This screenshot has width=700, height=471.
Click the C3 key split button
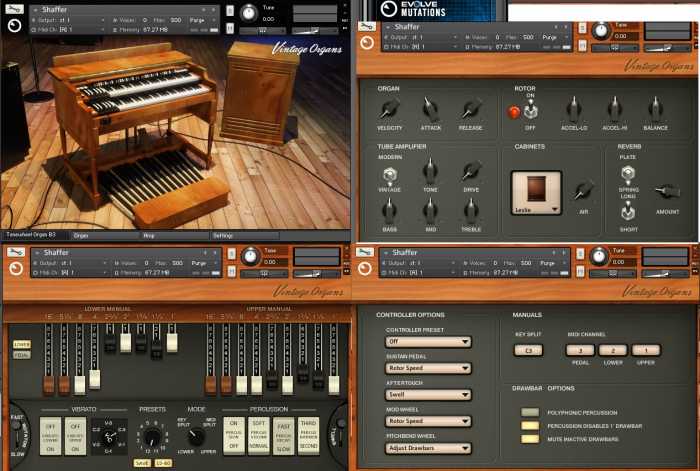pyautogui.click(x=528, y=350)
